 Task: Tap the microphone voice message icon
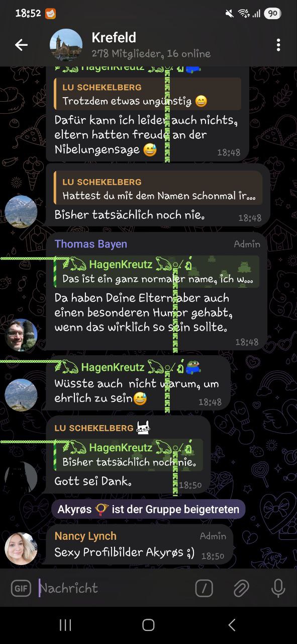tap(278, 588)
